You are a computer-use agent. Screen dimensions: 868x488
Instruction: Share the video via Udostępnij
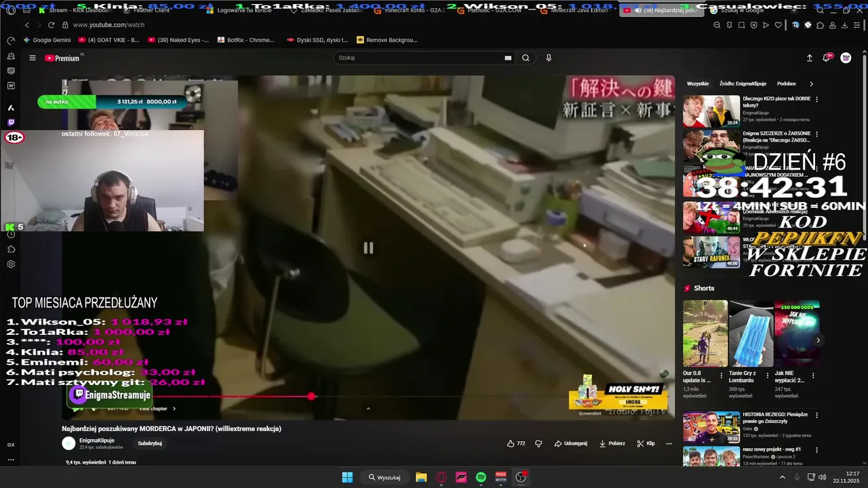click(571, 443)
